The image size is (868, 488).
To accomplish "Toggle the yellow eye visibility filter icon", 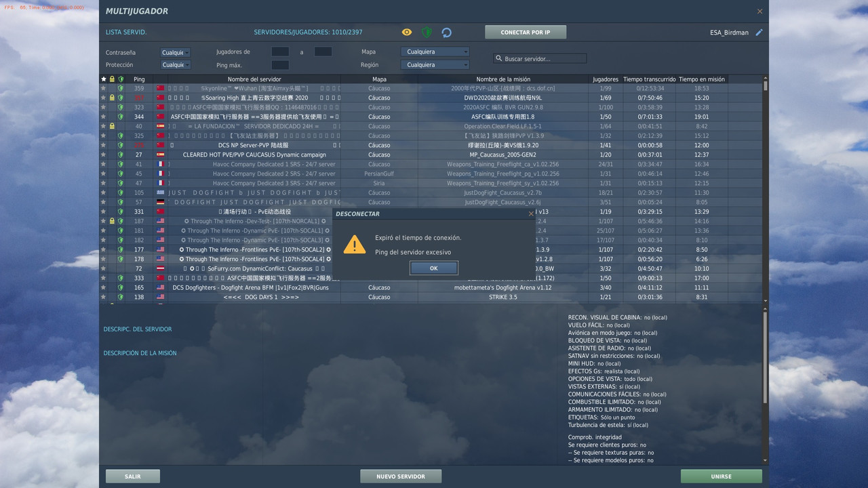I will point(407,32).
